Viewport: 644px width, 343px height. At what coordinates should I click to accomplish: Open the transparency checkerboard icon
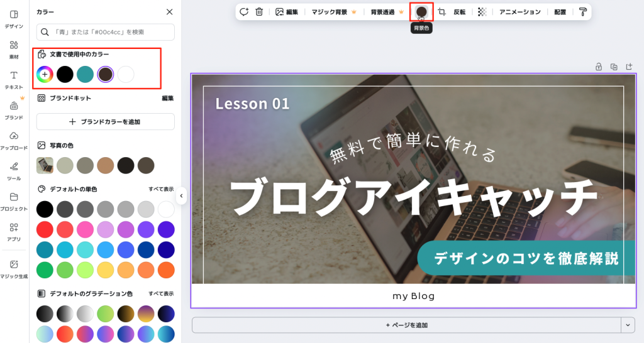point(482,12)
